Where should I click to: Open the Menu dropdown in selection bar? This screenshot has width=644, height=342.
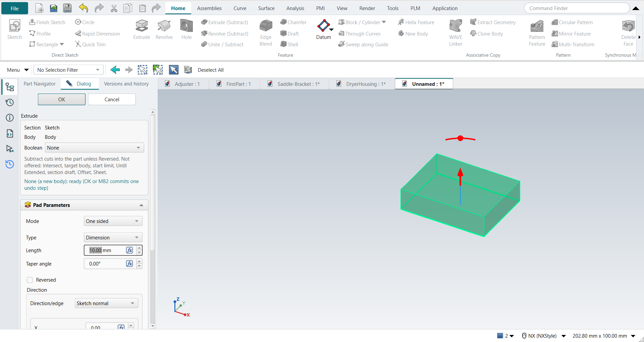[x=17, y=70]
